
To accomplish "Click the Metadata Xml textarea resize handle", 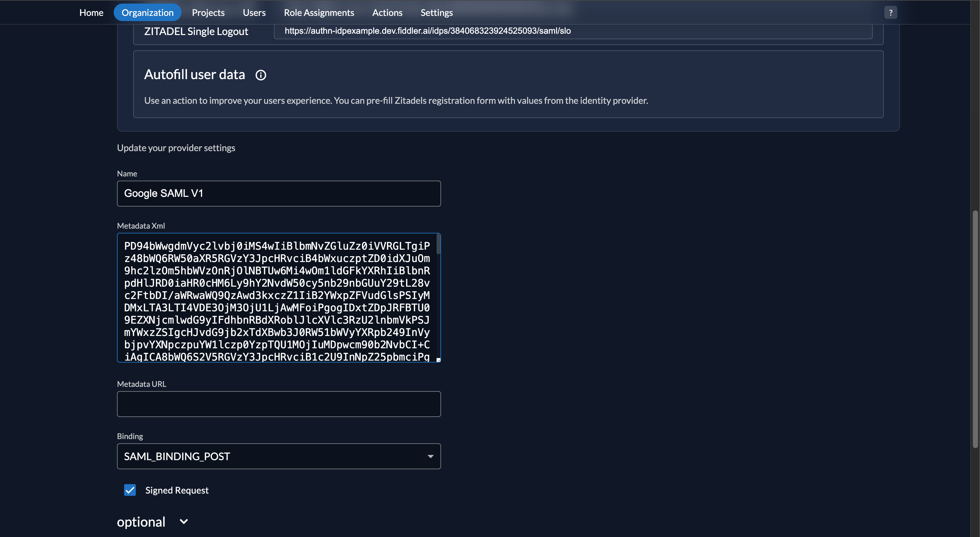I will 438,360.
